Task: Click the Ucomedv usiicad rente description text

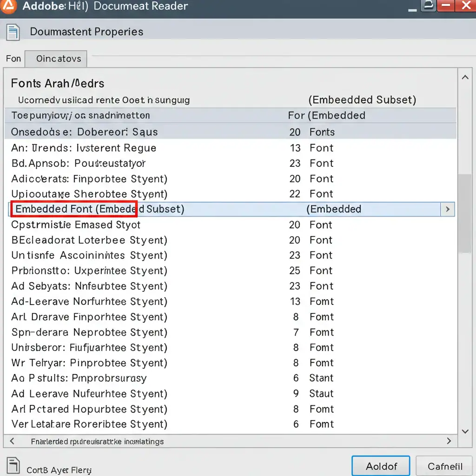Action: (x=104, y=100)
